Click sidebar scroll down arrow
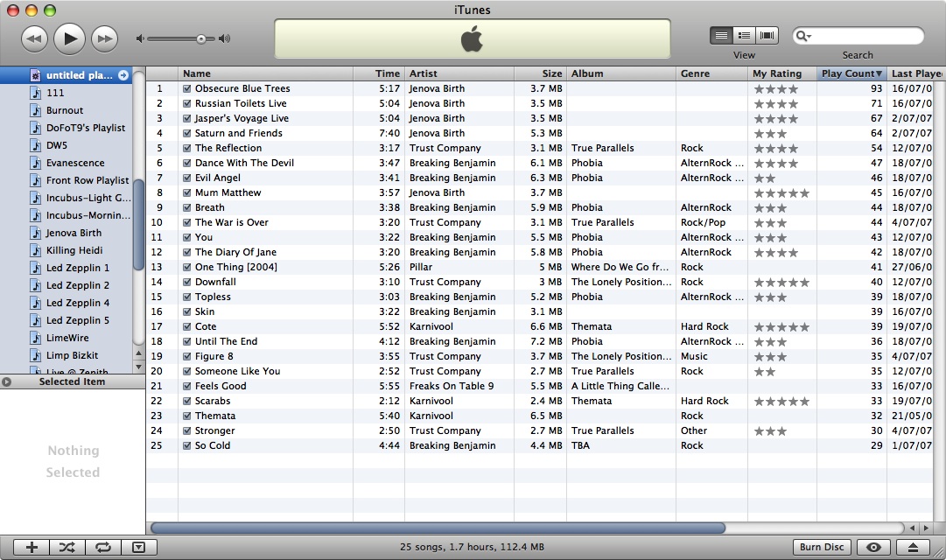Screen dimensions: 946x560 click(139, 367)
